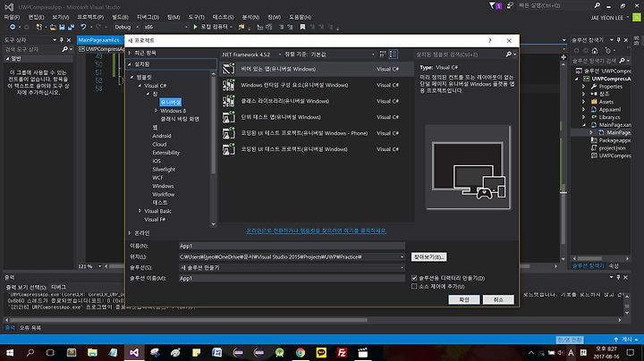The image size is (644, 361).
Task: Click the feedback icon beside quick launch
Action: tap(510, 5)
